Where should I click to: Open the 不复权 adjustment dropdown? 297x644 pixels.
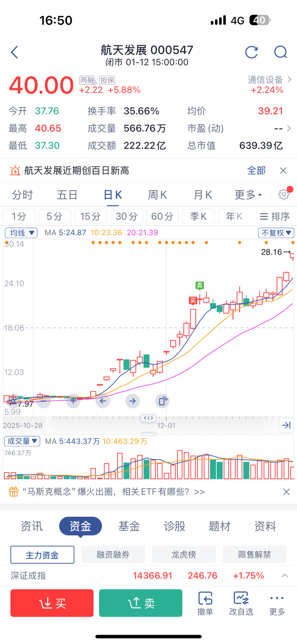click(x=276, y=233)
